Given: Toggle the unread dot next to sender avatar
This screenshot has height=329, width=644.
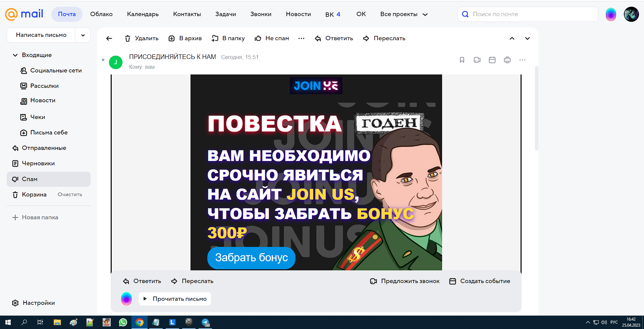Looking at the screenshot, I should pos(103,60).
